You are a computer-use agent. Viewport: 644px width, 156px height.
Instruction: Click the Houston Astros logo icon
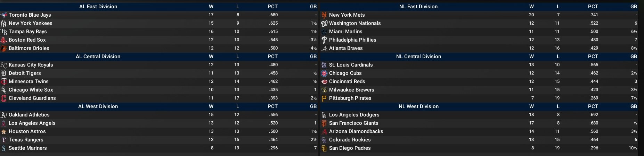click(x=4, y=131)
